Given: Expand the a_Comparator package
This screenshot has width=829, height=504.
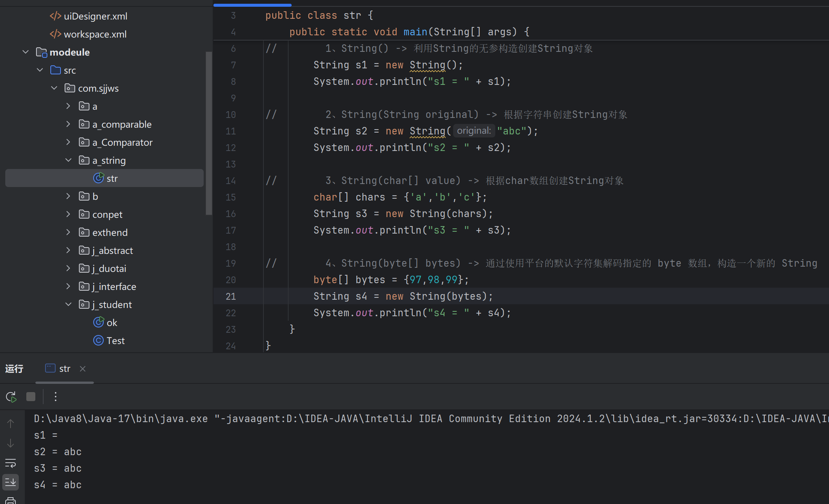Looking at the screenshot, I should pyautogui.click(x=68, y=142).
